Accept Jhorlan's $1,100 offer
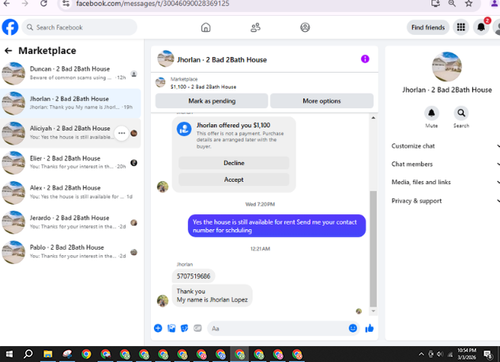 tap(234, 180)
